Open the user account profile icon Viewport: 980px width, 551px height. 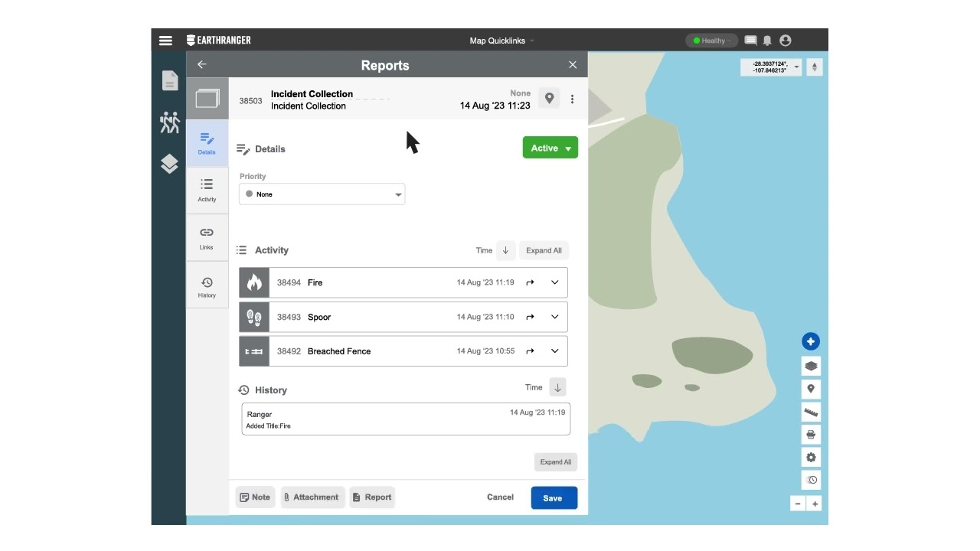[x=786, y=41]
